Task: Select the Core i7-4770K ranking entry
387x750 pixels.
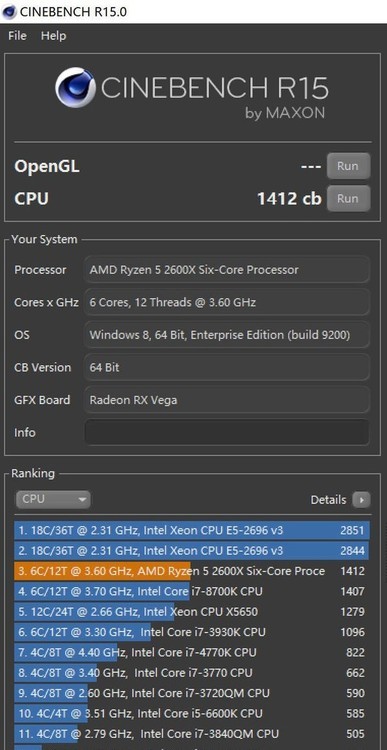Action: point(191,652)
